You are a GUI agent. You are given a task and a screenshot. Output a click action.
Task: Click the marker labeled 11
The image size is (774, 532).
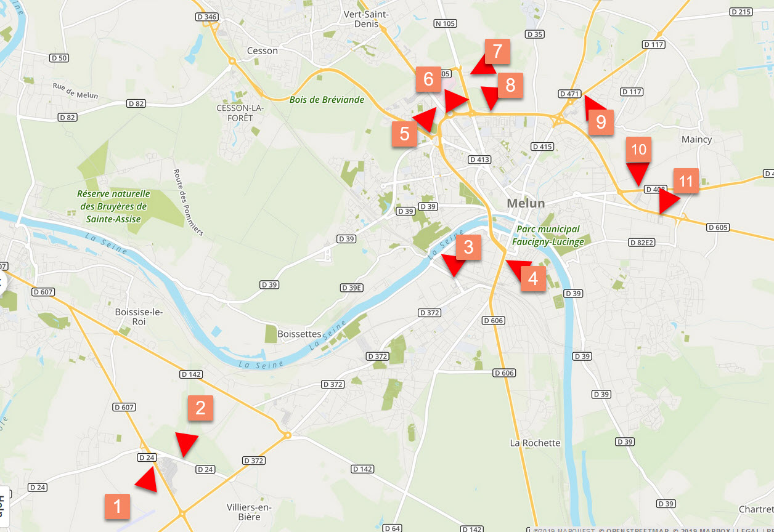click(686, 181)
